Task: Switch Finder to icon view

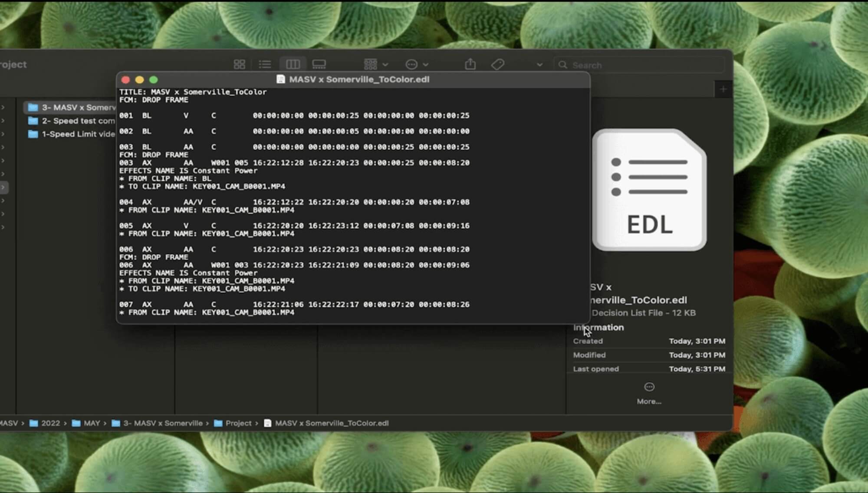Action: (239, 65)
